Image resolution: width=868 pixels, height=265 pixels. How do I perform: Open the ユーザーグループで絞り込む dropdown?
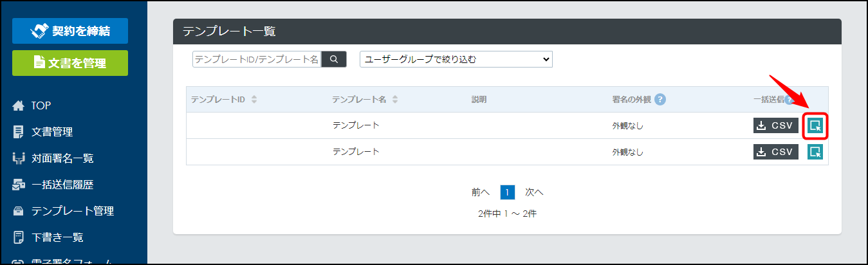tap(456, 59)
